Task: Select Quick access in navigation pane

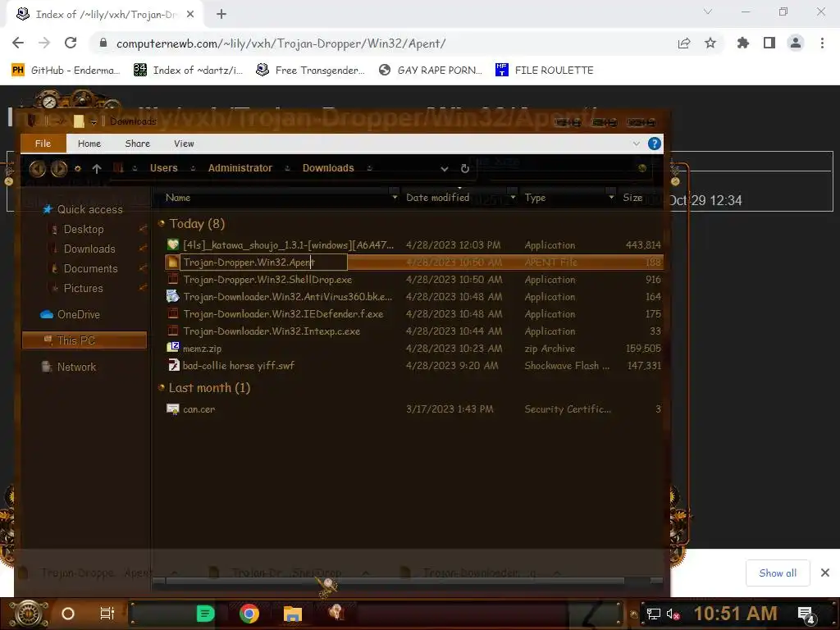Action: click(89, 209)
